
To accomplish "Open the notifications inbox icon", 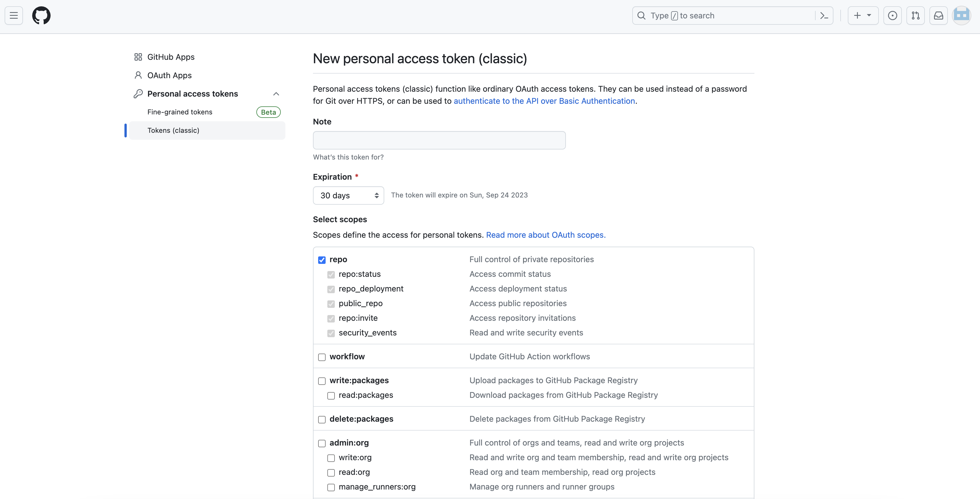I will pos(938,16).
